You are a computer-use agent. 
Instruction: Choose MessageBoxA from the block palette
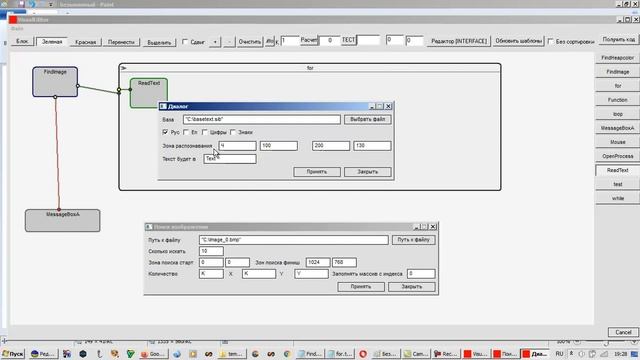click(x=617, y=128)
